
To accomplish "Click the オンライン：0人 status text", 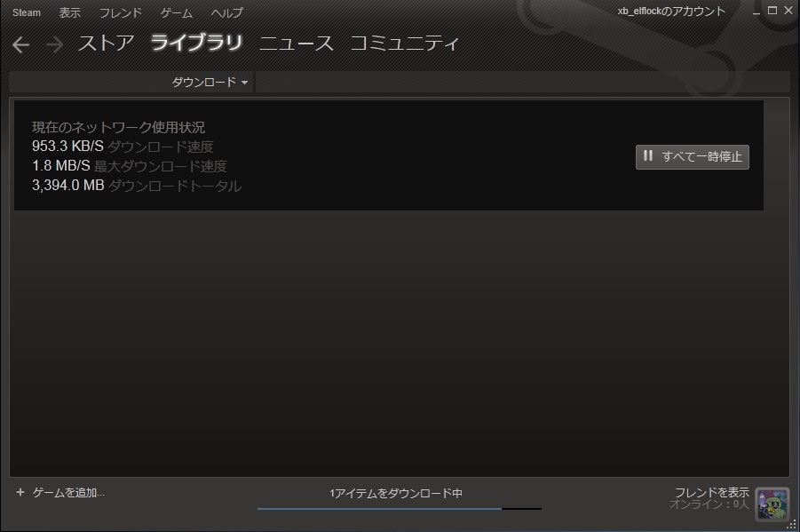I will point(709,504).
